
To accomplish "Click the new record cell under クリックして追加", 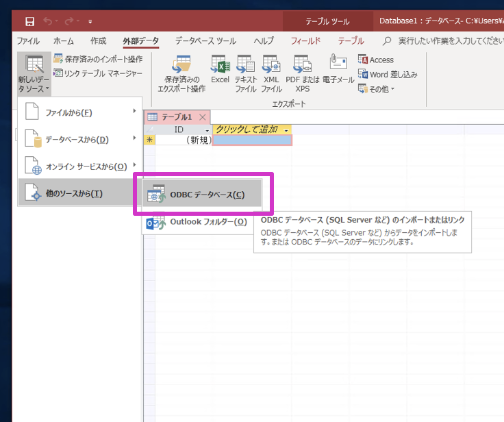I will (252, 140).
